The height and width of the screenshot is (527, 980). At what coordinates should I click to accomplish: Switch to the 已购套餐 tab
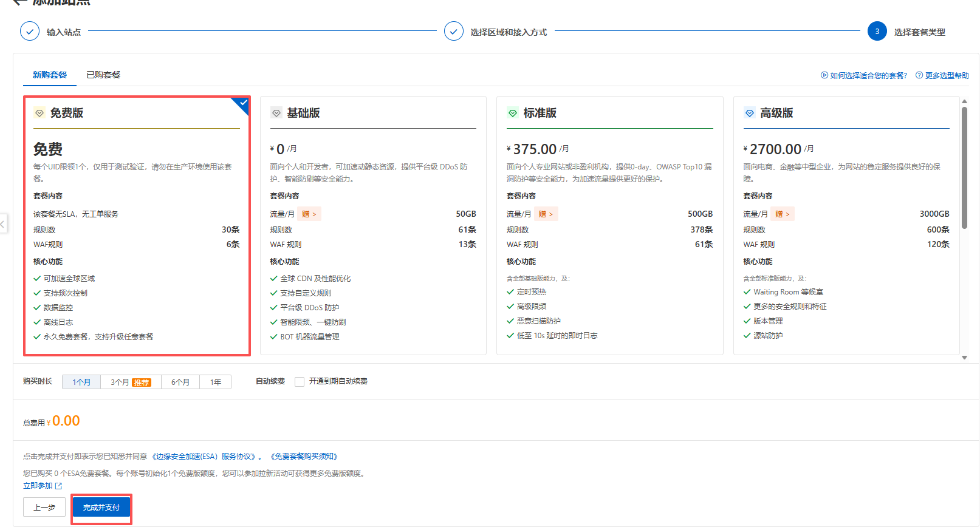[103, 75]
